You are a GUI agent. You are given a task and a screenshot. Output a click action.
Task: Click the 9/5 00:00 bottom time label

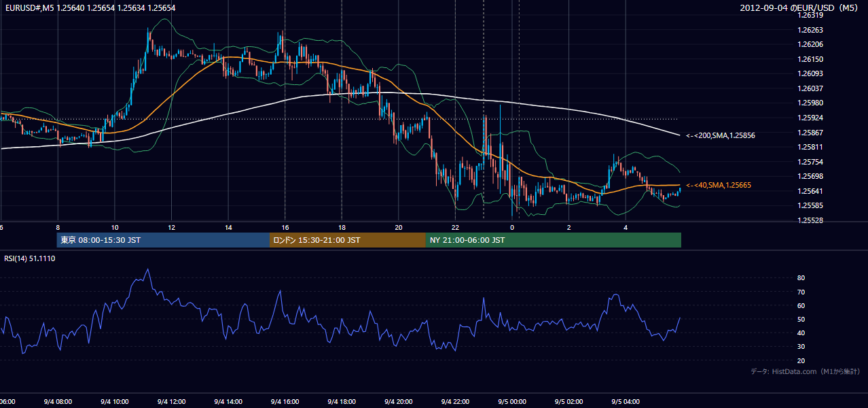tap(512, 401)
